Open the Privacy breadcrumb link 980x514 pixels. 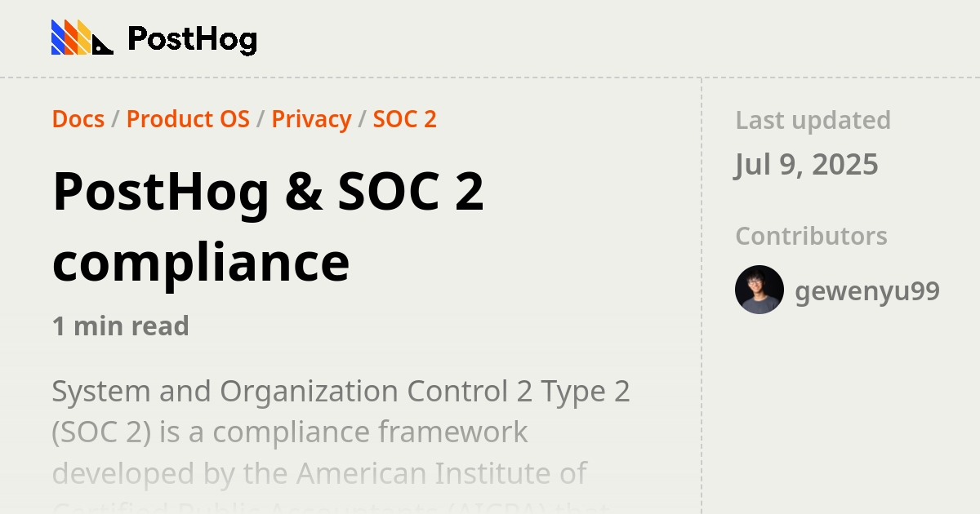point(312,119)
